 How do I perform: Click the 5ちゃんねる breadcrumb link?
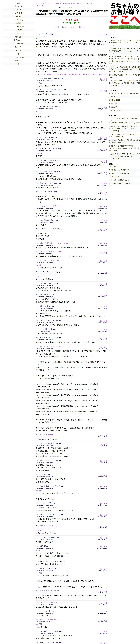pos(40,3)
